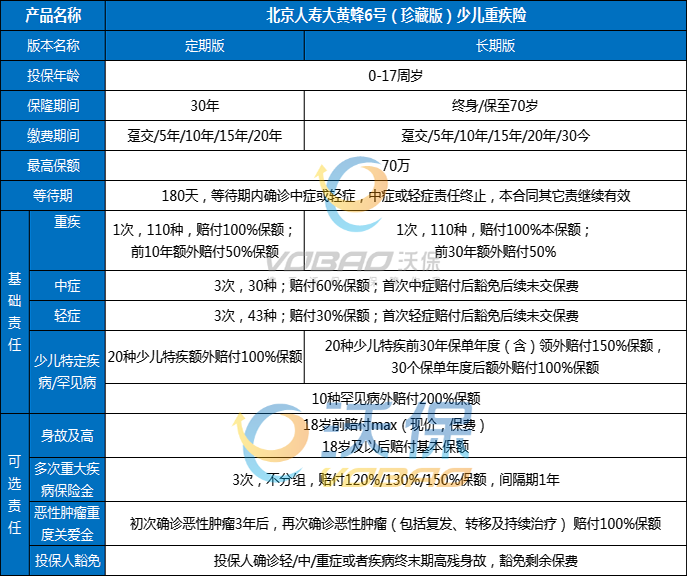Click the 18岁前赔付max（现价，保费）text
Viewport: 687px width, 576px height.
394,425
